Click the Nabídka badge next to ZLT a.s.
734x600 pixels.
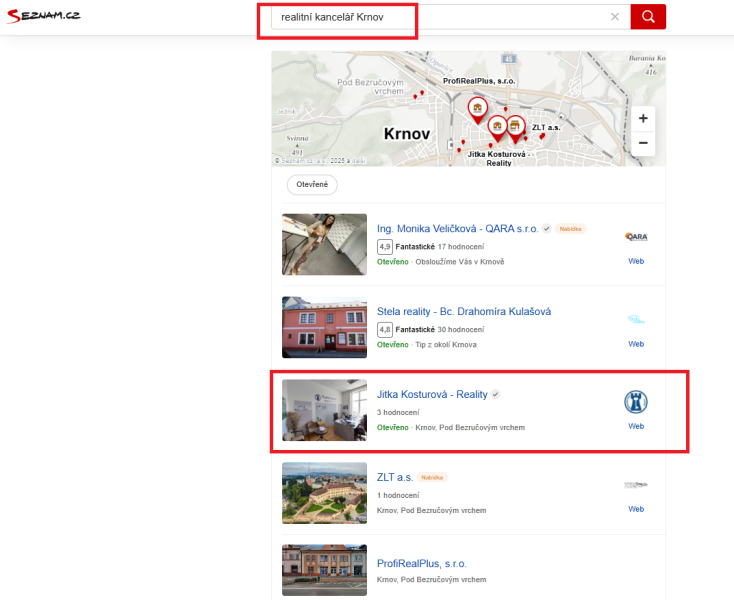[x=432, y=477]
